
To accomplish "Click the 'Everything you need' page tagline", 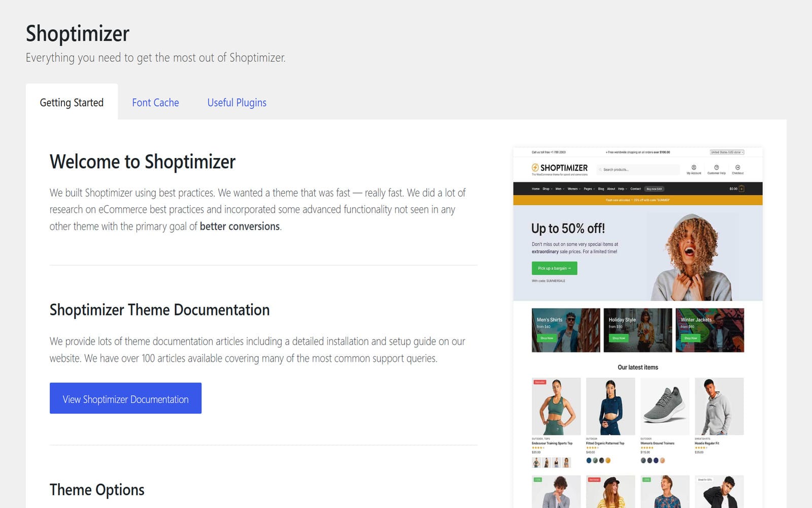I will [156, 57].
